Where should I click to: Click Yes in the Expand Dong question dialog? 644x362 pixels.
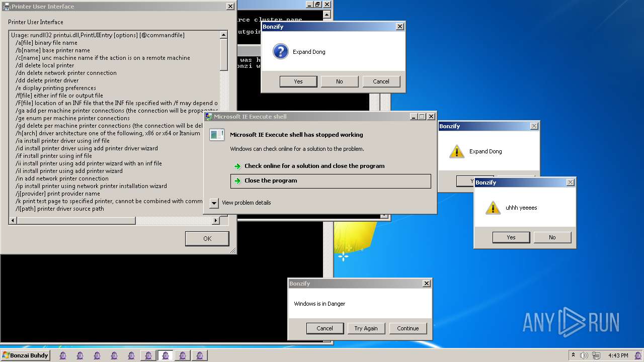tap(298, 81)
